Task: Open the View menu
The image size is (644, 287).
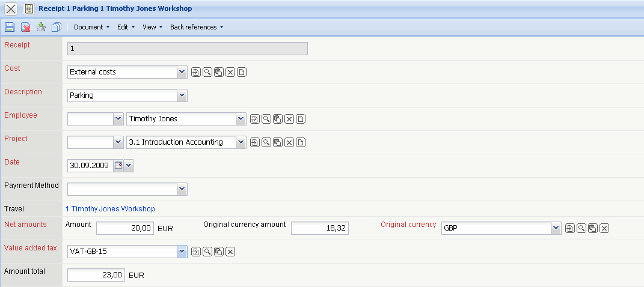Action: point(152,27)
